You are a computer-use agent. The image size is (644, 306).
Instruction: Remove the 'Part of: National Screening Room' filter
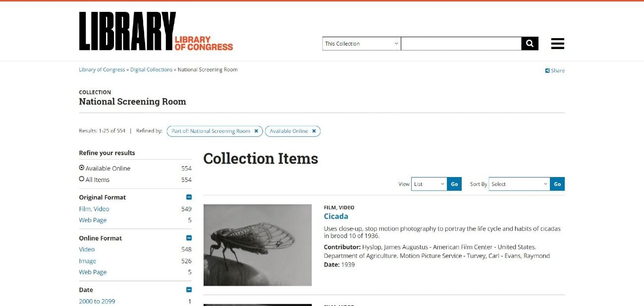click(256, 131)
